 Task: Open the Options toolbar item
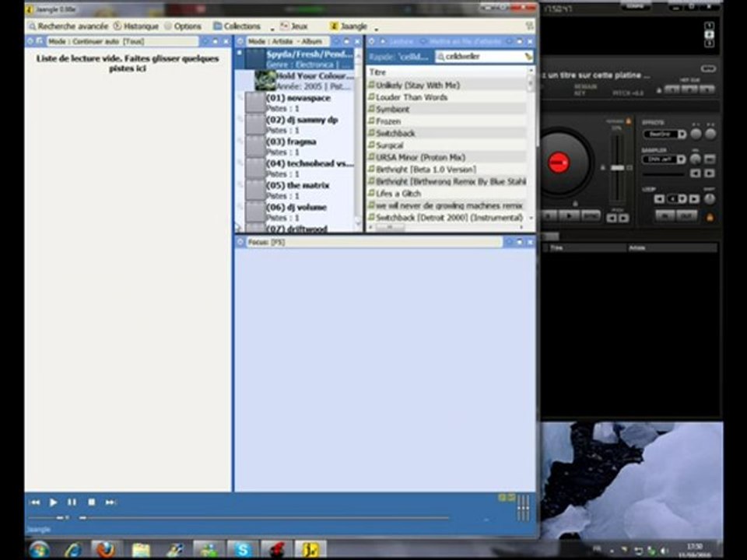pyautogui.click(x=183, y=26)
